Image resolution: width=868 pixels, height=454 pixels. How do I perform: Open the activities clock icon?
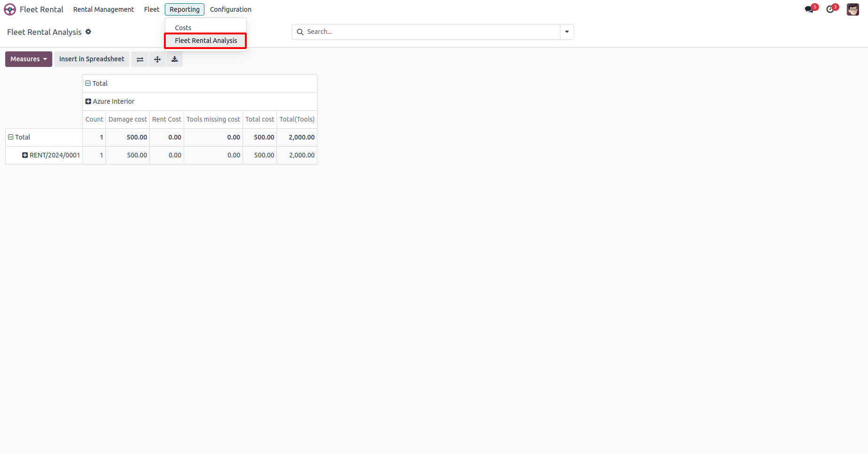(x=830, y=9)
